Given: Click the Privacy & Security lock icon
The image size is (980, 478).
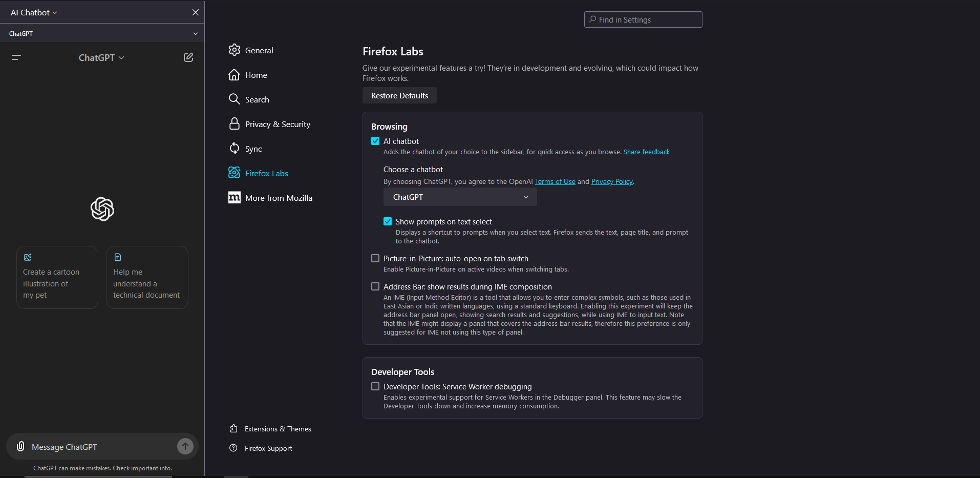Looking at the screenshot, I should pyautogui.click(x=234, y=124).
